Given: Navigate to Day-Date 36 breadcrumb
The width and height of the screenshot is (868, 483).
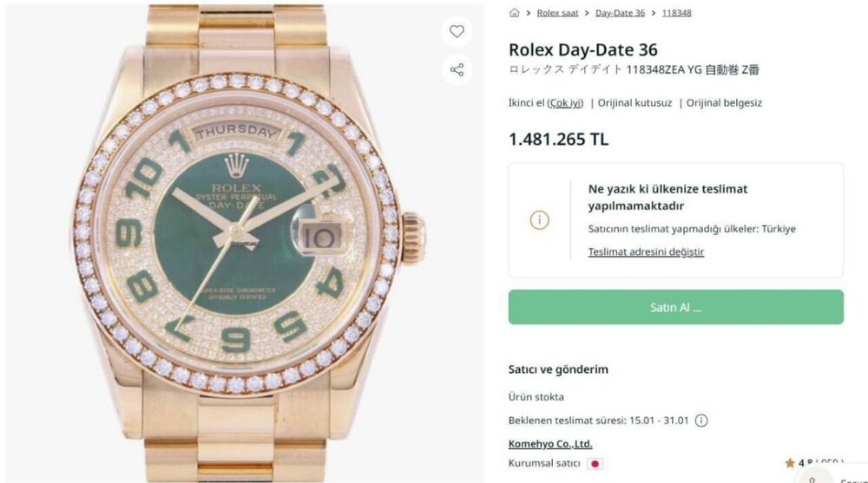Looking at the screenshot, I should 620,13.
